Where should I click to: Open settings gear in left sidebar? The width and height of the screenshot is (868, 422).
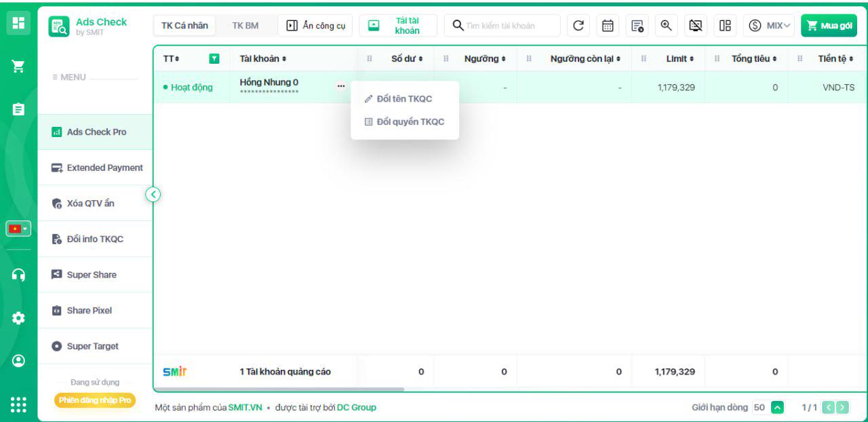click(x=18, y=318)
